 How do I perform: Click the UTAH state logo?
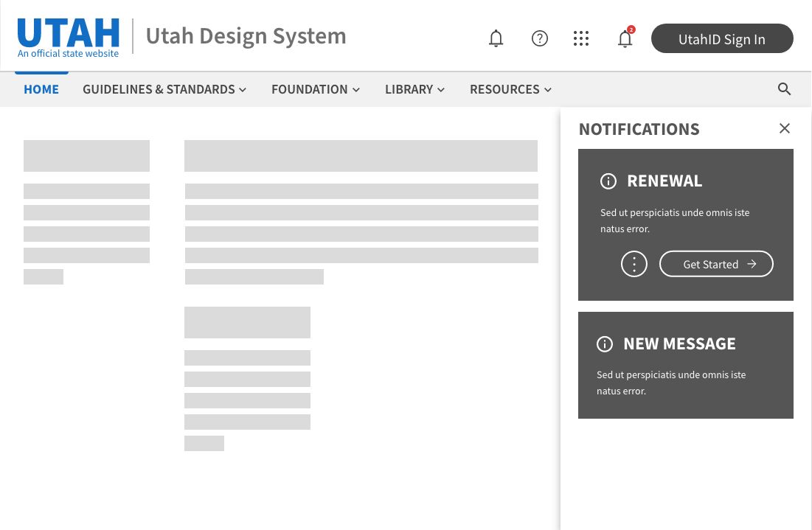68,31
